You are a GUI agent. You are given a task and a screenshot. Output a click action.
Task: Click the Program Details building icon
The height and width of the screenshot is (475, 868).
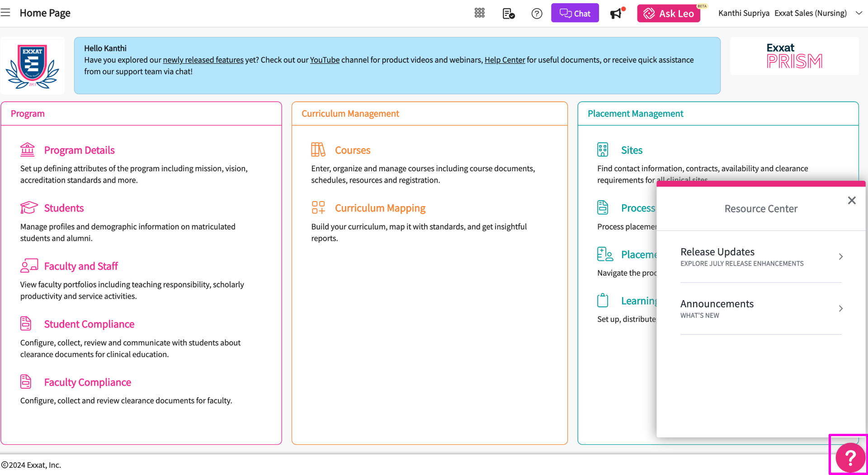pyautogui.click(x=28, y=150)
